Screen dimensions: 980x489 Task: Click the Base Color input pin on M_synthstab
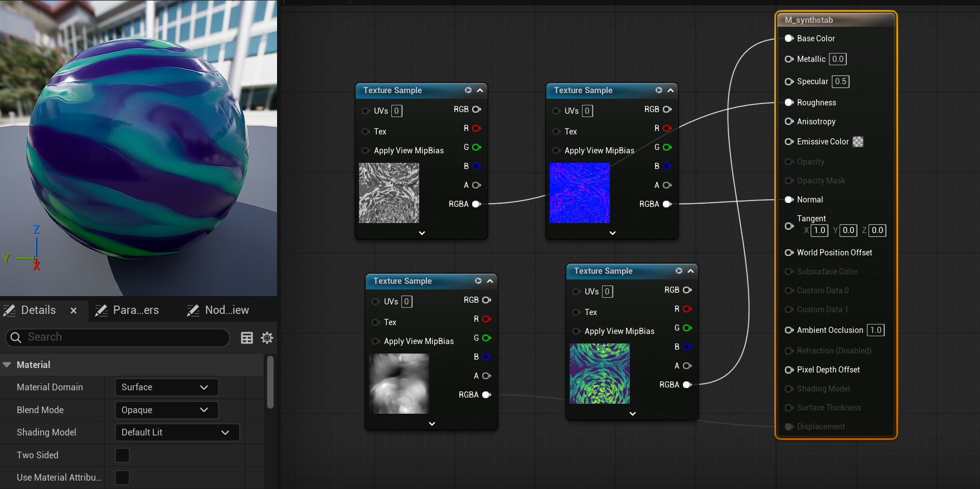(x=789, y=38)
